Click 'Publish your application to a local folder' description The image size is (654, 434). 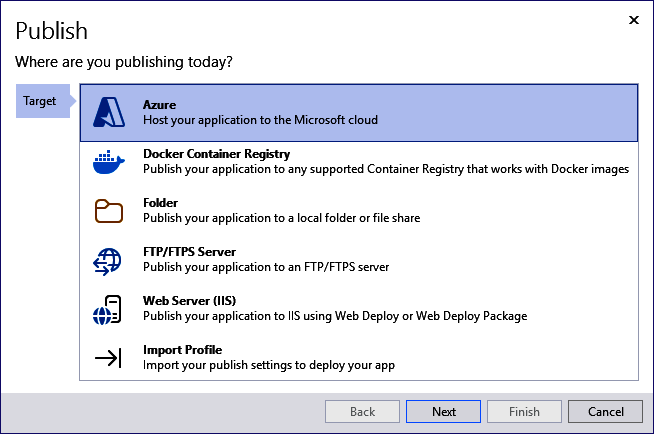click(x=282, y=218)
